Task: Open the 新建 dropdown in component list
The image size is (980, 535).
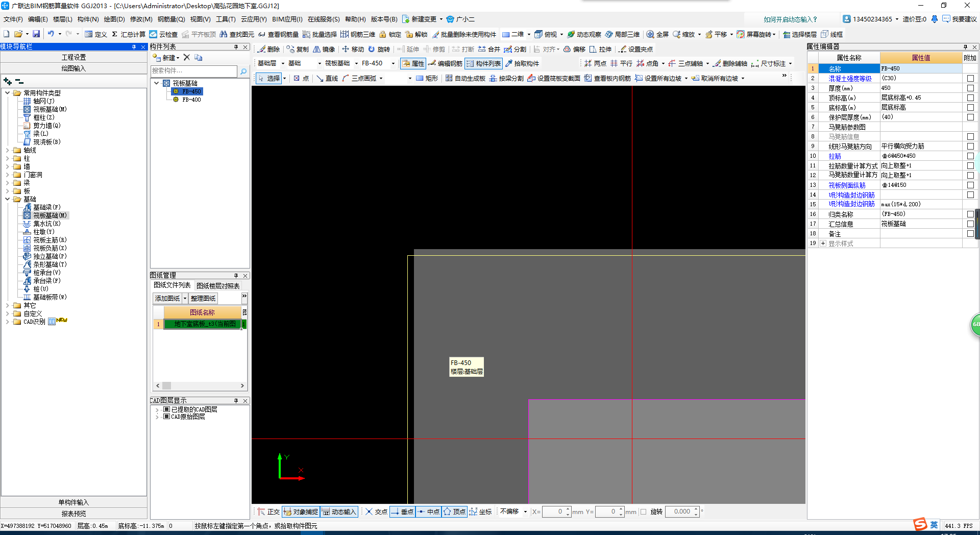Action: 178,58
